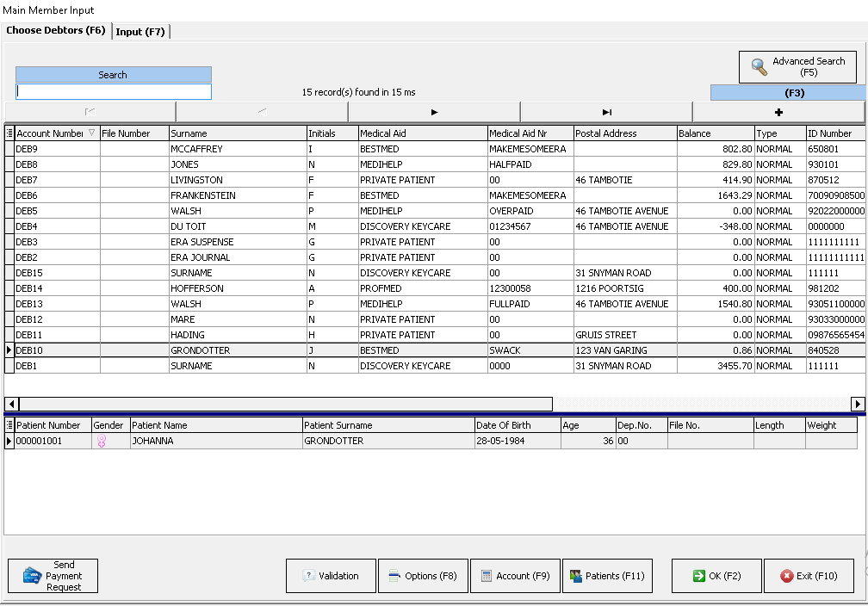Click Send Payment Request button
This screenshot has height=606, width=868.
[53, 576]
